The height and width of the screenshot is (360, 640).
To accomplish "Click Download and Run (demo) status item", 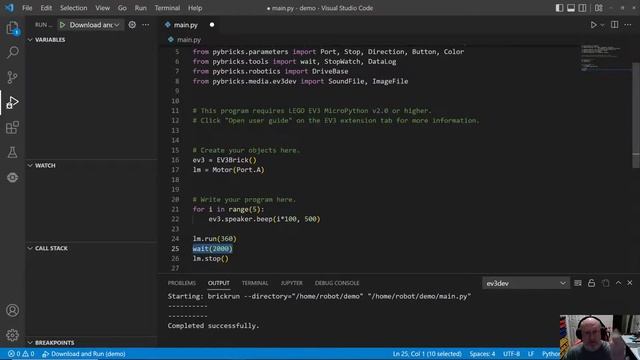I will tap(84, 354).
